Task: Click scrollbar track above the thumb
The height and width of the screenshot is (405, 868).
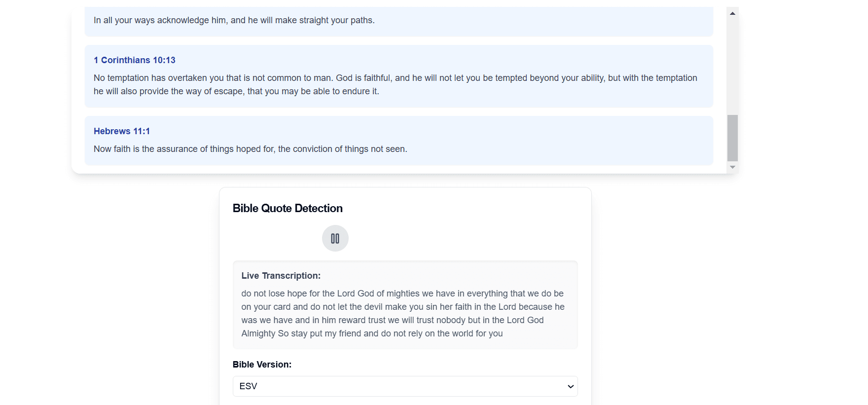Action: click(x=732, y=64)
